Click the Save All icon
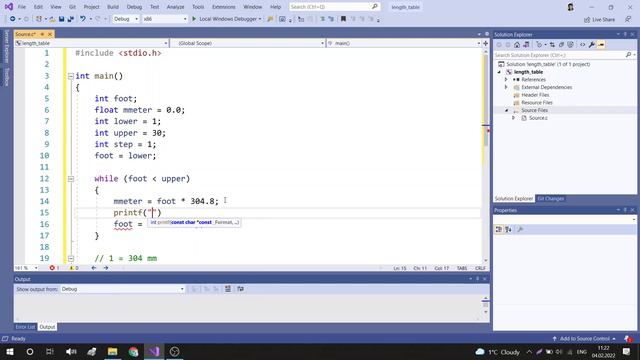Image resolution: width=640 pixels, height=360 pixels. pos(71,19)
